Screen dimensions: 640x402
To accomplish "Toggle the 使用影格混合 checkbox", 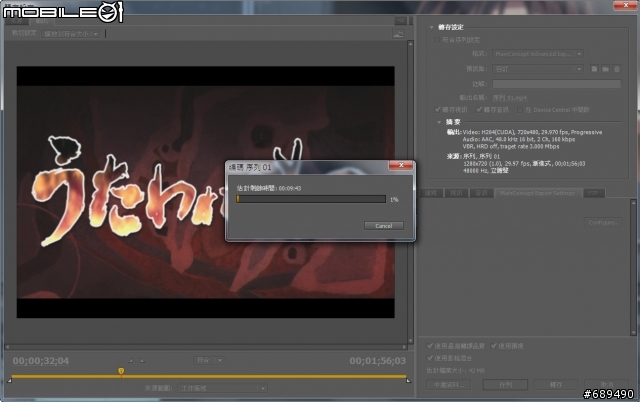I will 430,358.
